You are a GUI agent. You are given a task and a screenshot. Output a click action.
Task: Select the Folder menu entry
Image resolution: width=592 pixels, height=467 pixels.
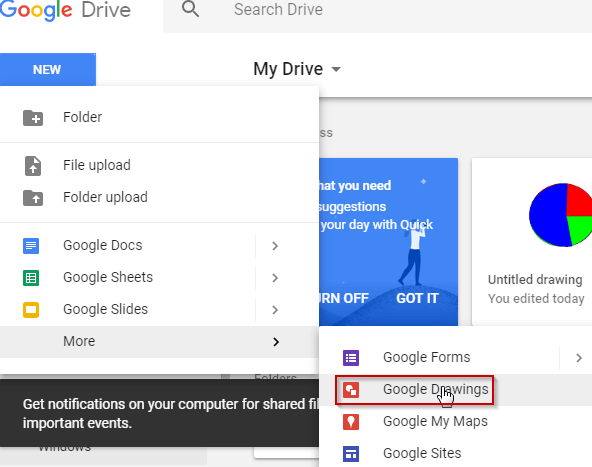point(159,117)
